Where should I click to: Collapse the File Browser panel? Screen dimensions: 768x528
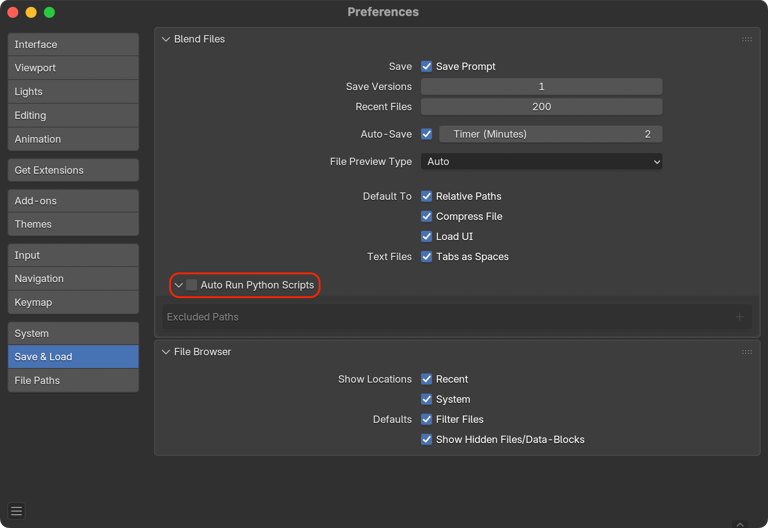(x=166, y=352)
